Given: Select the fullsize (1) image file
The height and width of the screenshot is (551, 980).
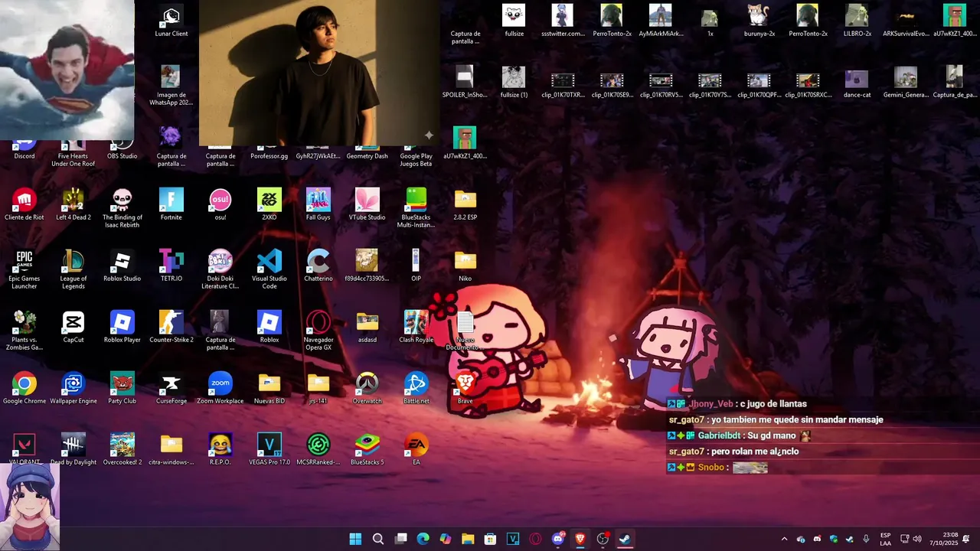Looking at the screenshot, I should tap(514, 83).
